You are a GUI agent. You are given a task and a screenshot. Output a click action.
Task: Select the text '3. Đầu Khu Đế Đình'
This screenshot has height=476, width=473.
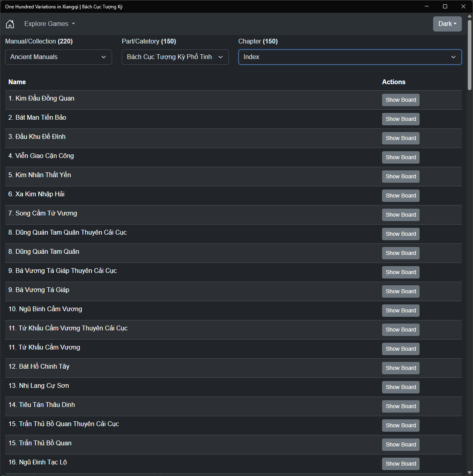click(37, 136)
